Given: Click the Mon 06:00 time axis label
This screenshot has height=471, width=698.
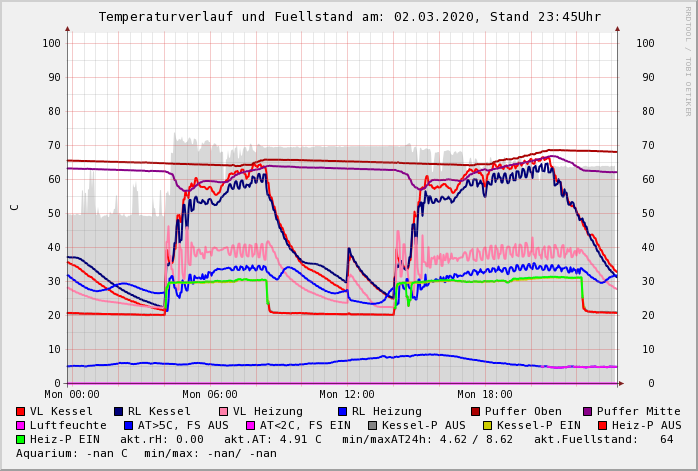Looking at the screenshot, I should coord(209,394).
